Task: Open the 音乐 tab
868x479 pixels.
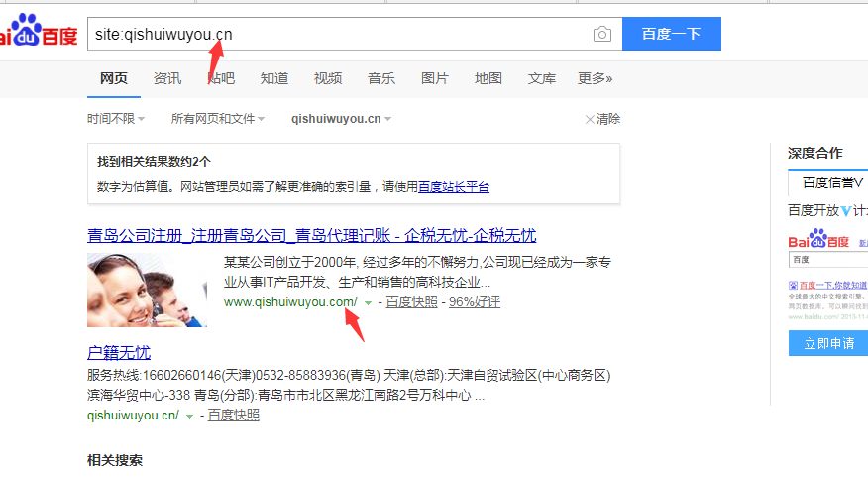Action: [381, 78]
